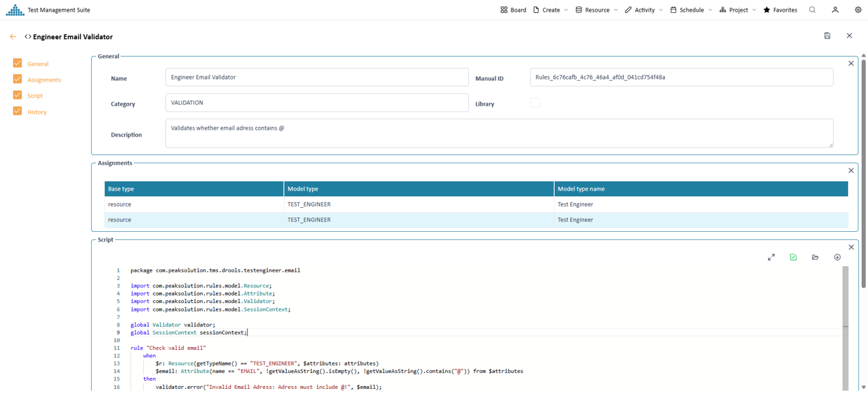
Task: Jump to the General section link
Action: [38, 64]
